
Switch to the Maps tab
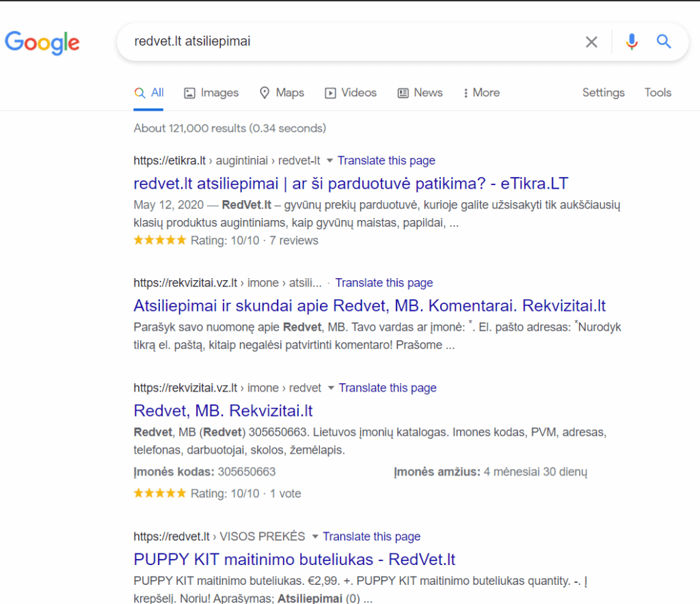282,93
